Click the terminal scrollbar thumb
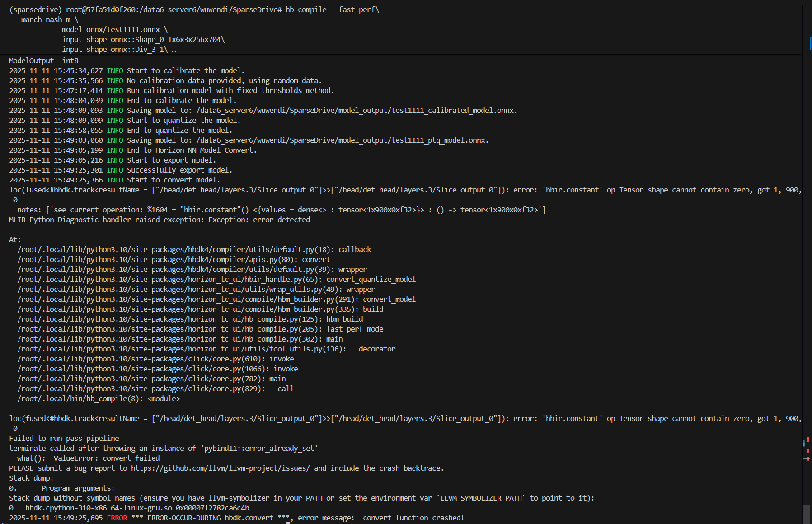The height and width of the screenshot is (524, 812). (x=806, y=514)
